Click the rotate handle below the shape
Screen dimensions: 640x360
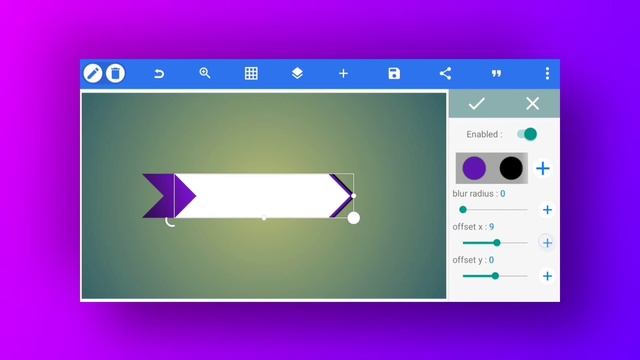170,222
